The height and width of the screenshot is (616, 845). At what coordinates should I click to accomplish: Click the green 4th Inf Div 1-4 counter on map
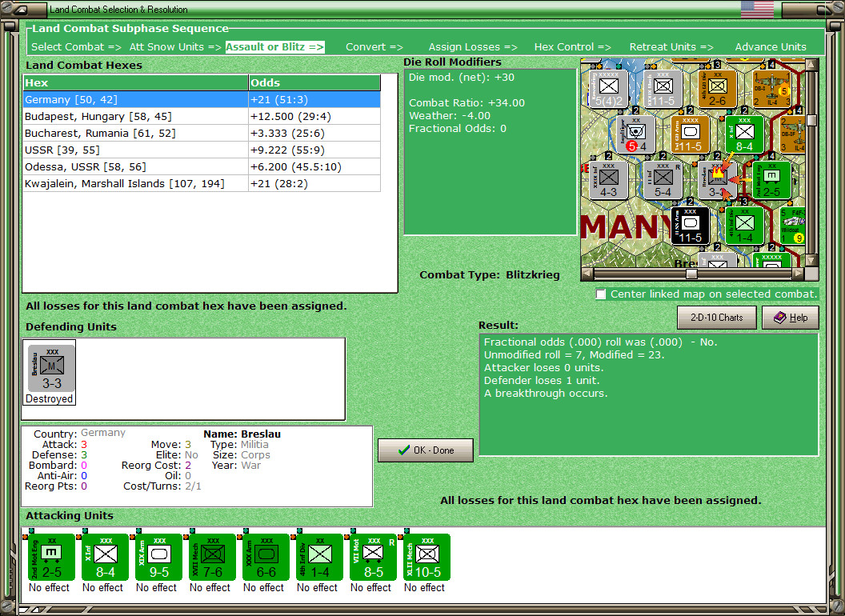744,226
